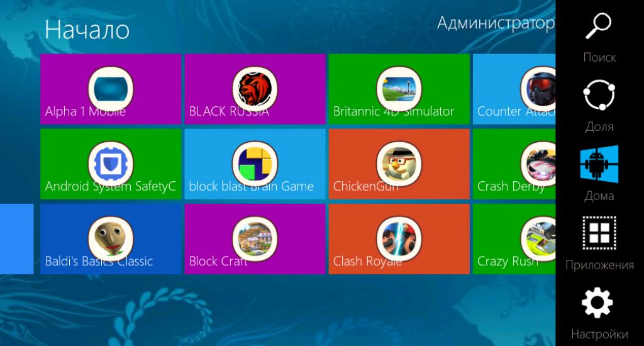
Task: Click the 'block blast Brain Game' caption
Action: 251,187
